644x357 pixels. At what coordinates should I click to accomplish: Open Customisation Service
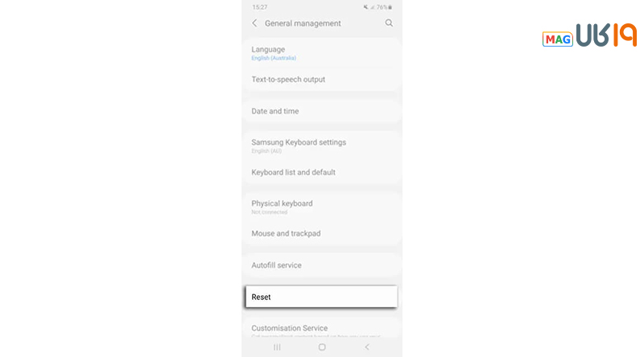(289, 328)
